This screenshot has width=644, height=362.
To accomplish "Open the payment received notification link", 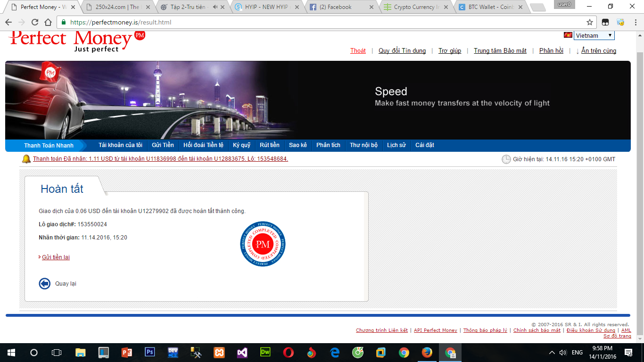I will tap(160, 159).
